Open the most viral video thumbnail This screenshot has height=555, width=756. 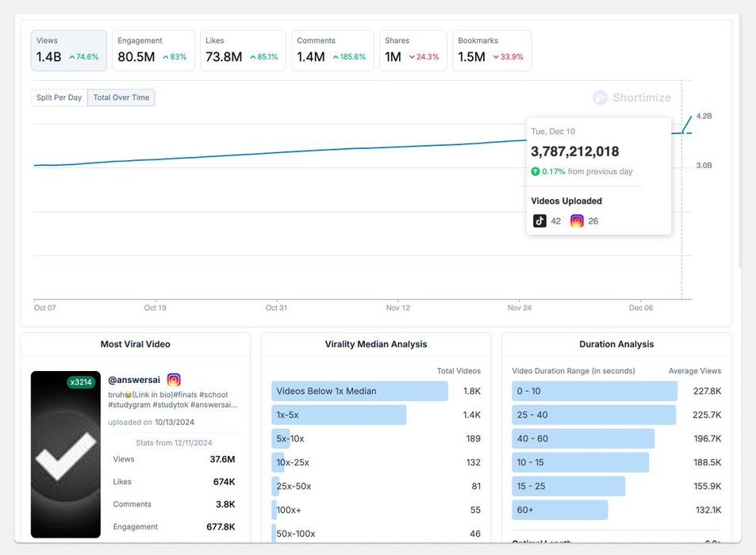pyautogui.click(x=66, y=454)
